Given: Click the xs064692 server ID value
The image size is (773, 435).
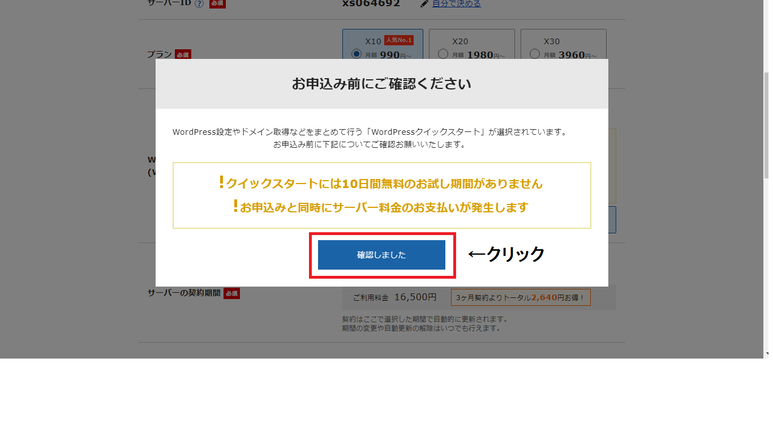Looking at the screenshot, I should (371, 4).
